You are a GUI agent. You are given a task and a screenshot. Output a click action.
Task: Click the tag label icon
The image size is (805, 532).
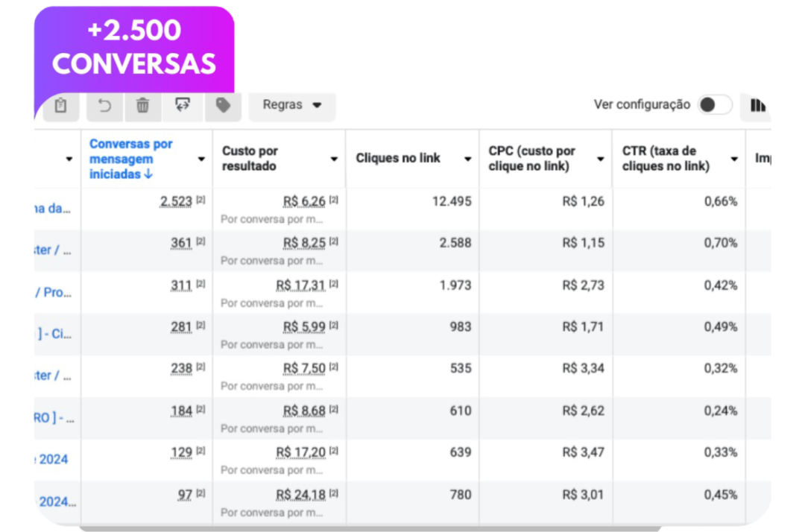(223, 106)
